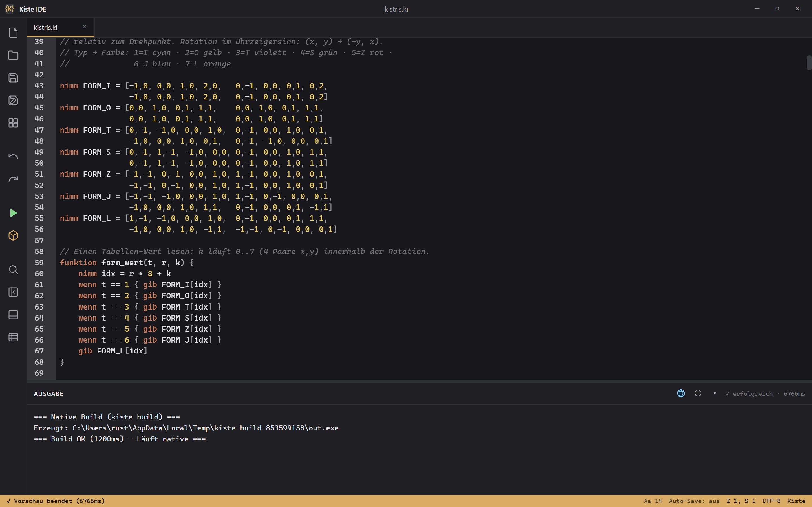Screen dimensions: 812x507
Task: Click the font size Aa 14 indicator
Action: point(653,501)
